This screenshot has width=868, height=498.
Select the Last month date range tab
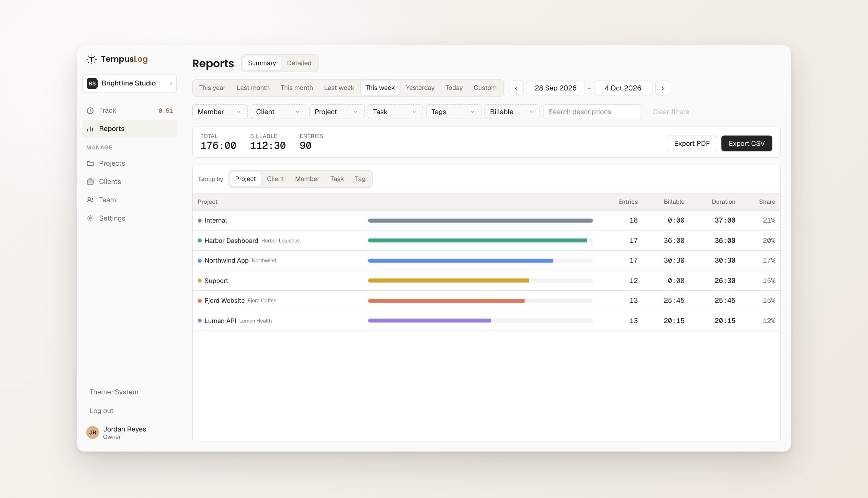coord(253,88)
